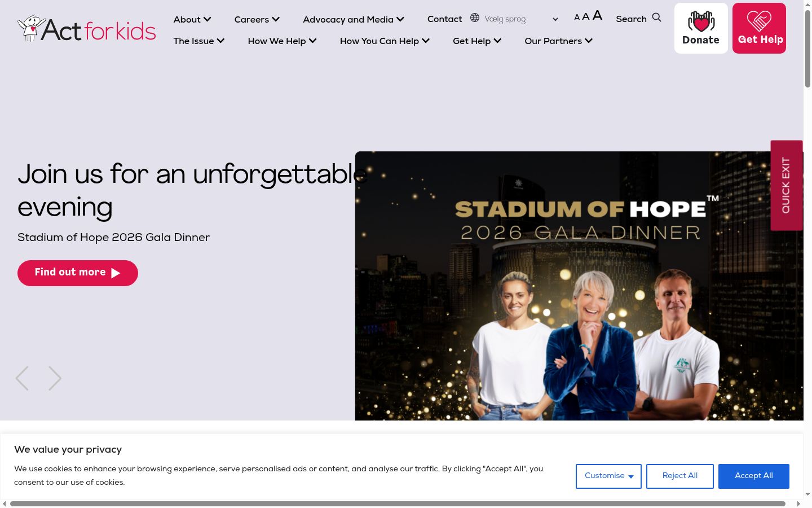Click the scroll down arrow
812x508 pixels.
(807, 494)
